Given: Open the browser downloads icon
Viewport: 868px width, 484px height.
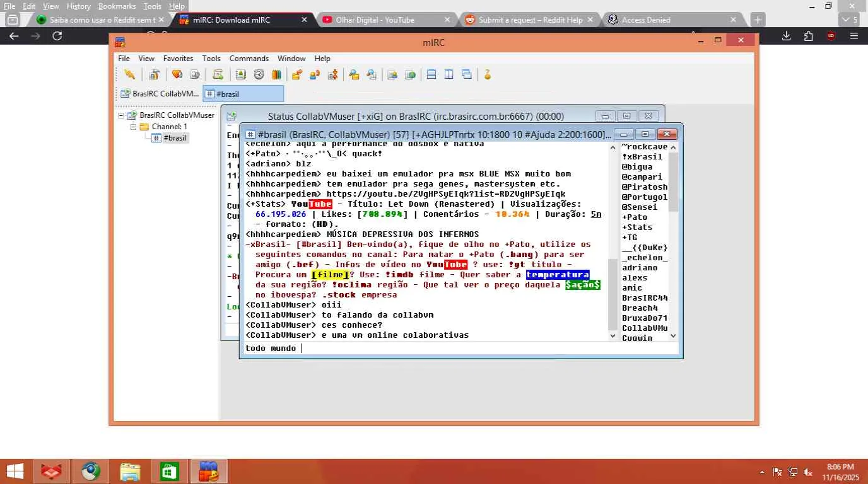Looking at the screenshot, I should coord(787,36).
